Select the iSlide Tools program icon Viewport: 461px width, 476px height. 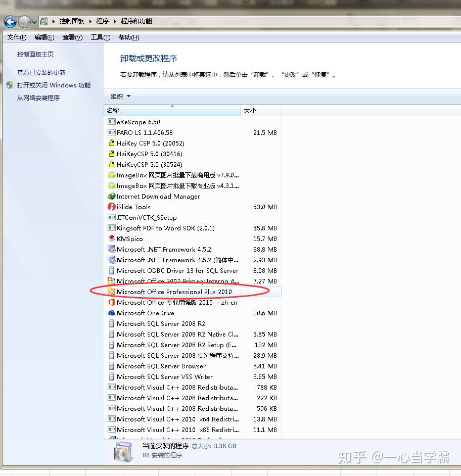111,207
